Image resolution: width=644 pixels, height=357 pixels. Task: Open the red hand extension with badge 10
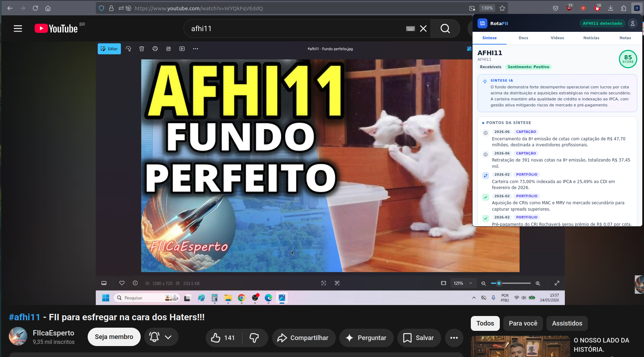click(x=597, y=8)
